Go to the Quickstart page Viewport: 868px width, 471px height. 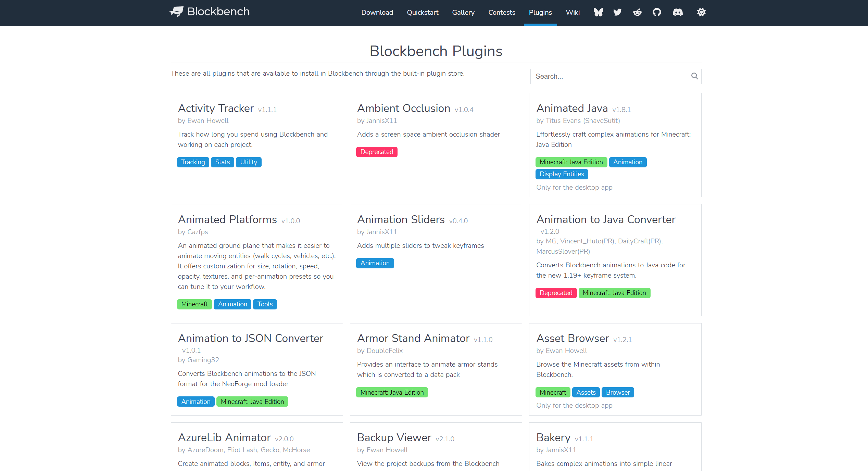click(423, 12)
